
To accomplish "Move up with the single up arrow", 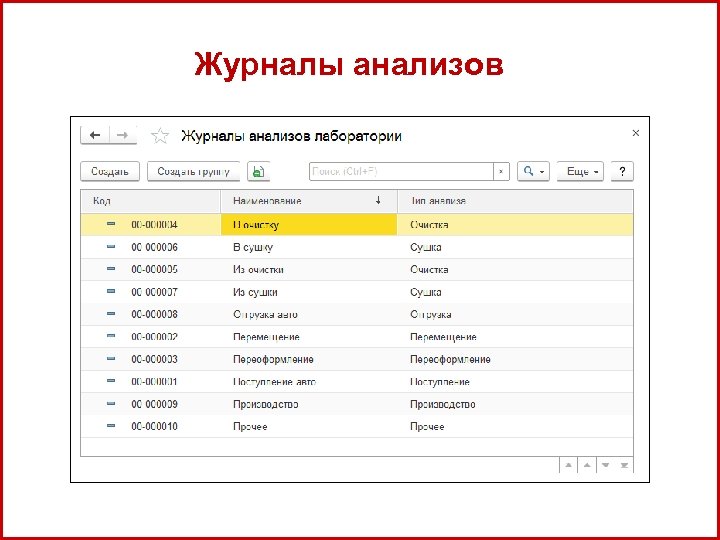I will pyautogui.click(x=587, y=465).
